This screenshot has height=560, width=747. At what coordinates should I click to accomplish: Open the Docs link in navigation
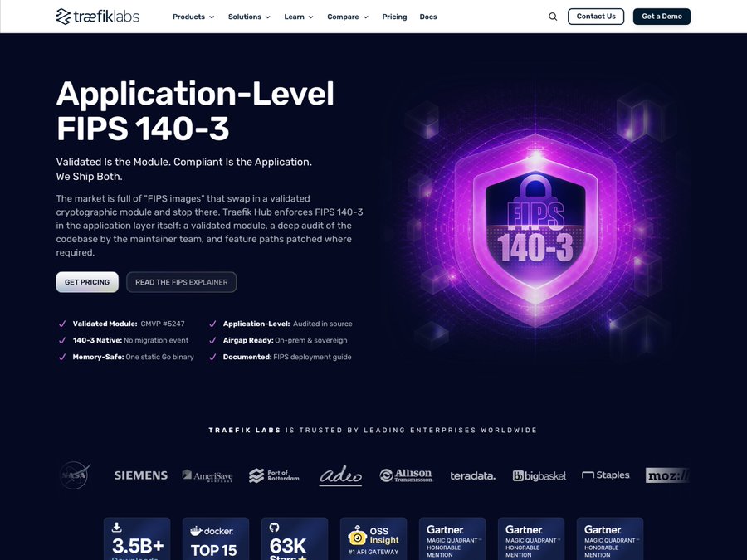(x=428, y=17)
